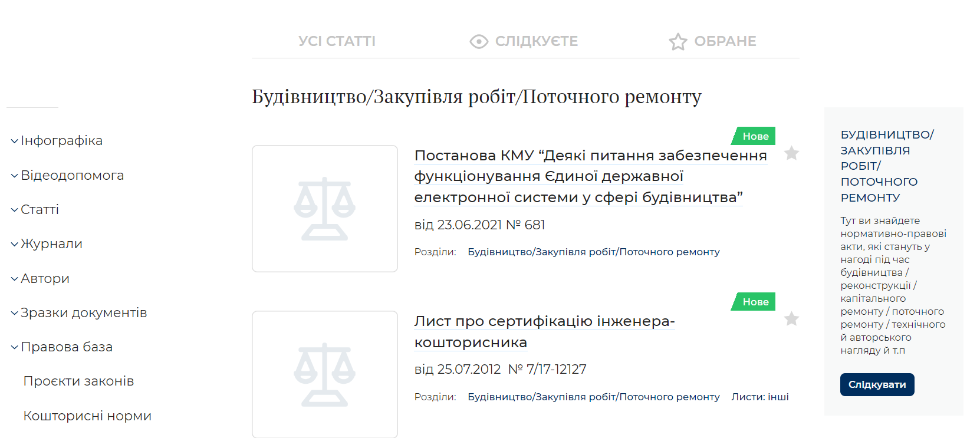Favorite the Постанова КМУ article star

pyautogui.click(x=791, y=154)
